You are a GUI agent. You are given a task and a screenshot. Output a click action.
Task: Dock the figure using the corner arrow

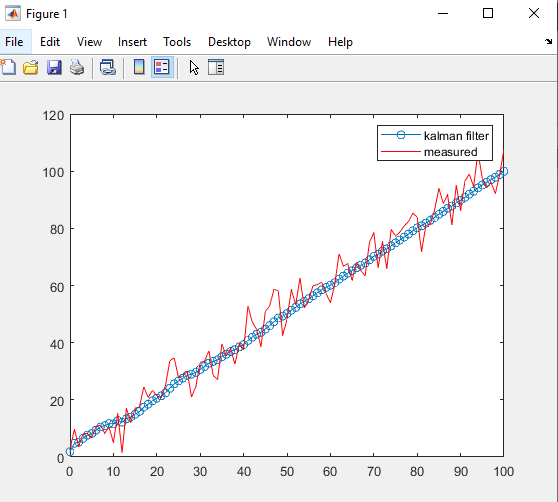548,42
